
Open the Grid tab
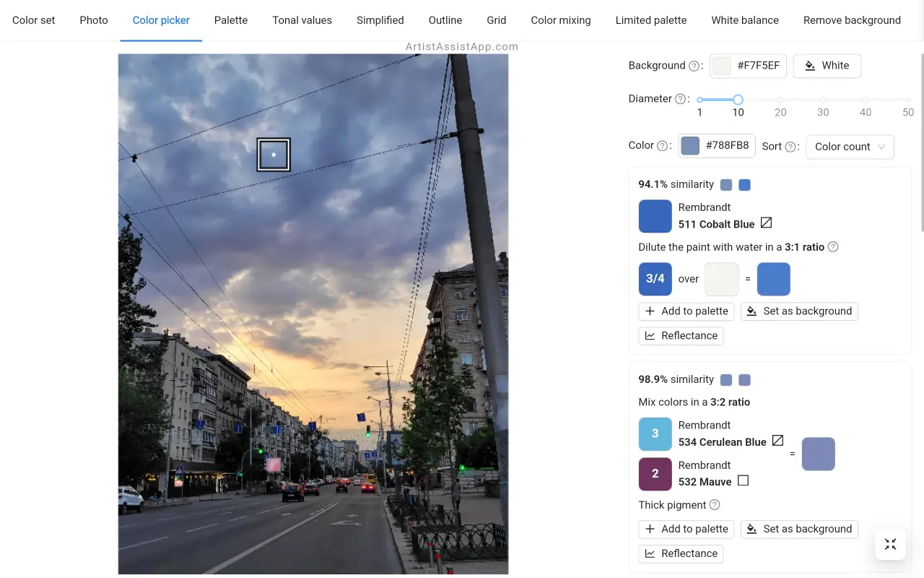click(497, 20)
